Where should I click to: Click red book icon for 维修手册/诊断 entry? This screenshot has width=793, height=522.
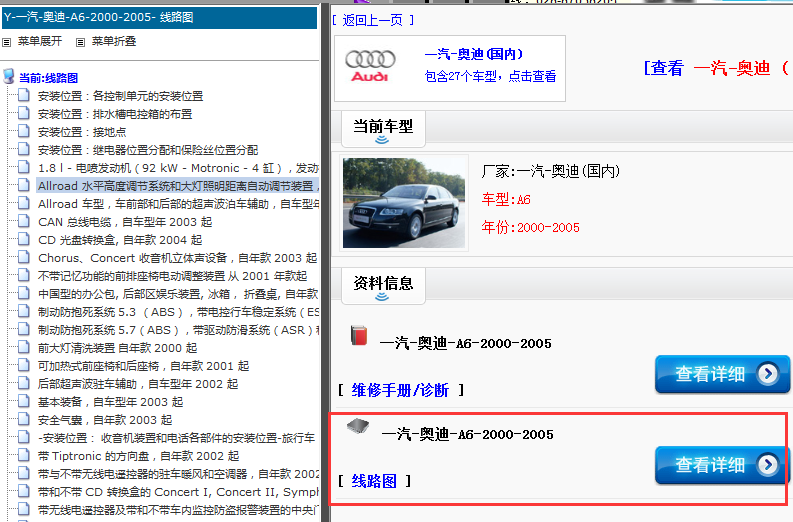(x=359, y=336)
